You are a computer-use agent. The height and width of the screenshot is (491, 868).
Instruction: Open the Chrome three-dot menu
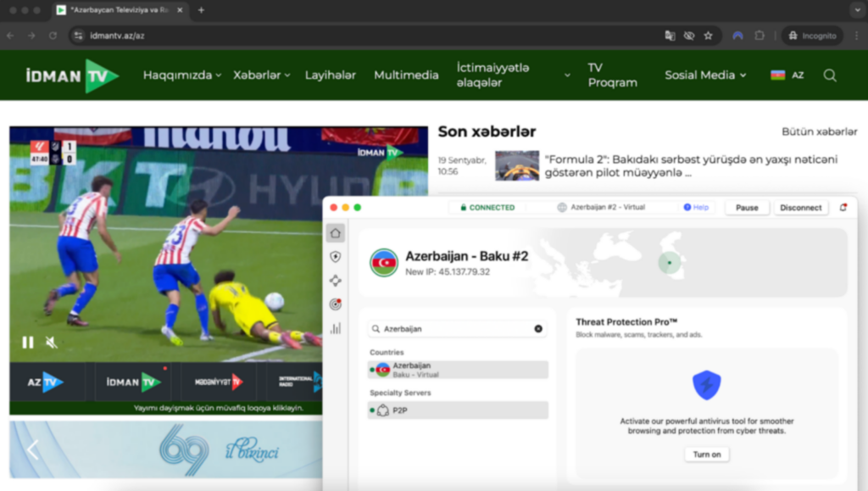(857, 36)
